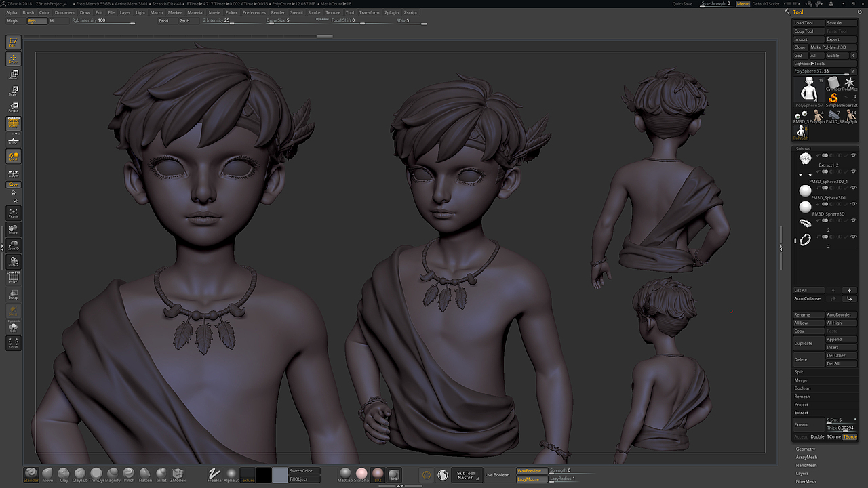Collapse the Subtool panel
The height and width of the screenshot is (488, 868).
point(803,148)
